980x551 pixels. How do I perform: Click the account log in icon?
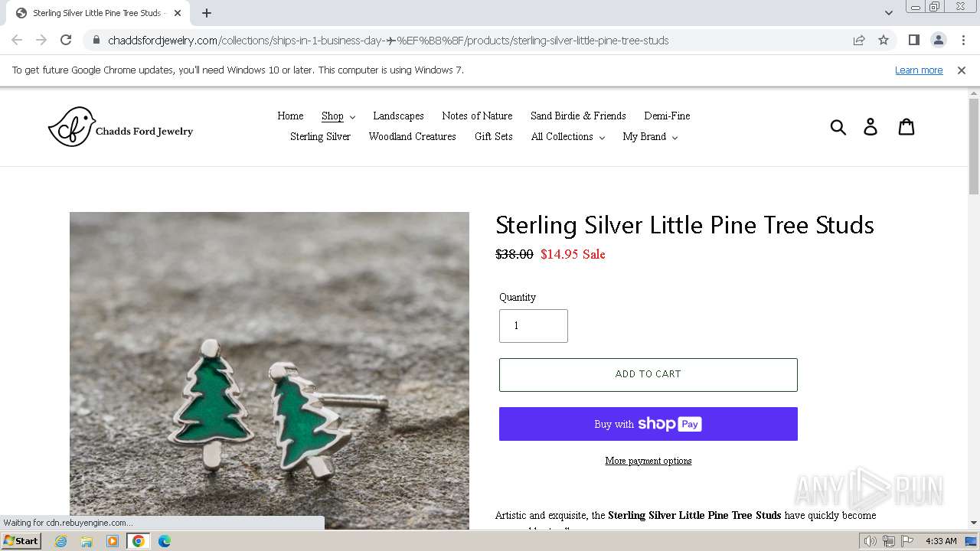click(871, 127)
